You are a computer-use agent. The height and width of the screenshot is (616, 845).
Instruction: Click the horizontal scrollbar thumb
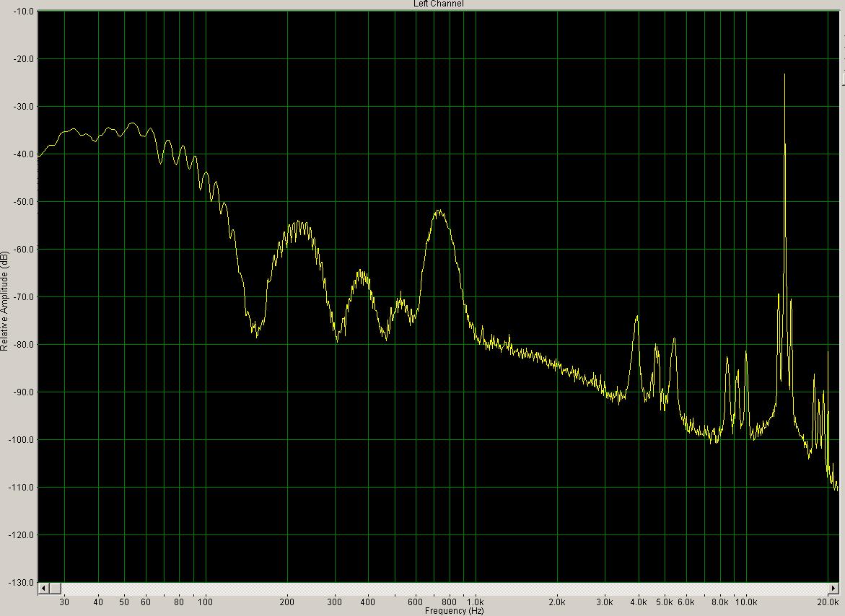tap(54, 588)
